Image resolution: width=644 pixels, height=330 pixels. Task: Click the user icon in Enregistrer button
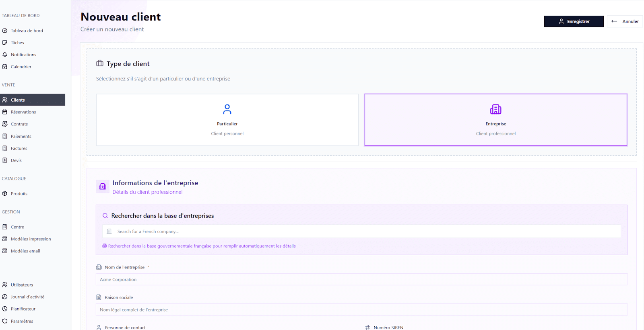coord(561,21)
